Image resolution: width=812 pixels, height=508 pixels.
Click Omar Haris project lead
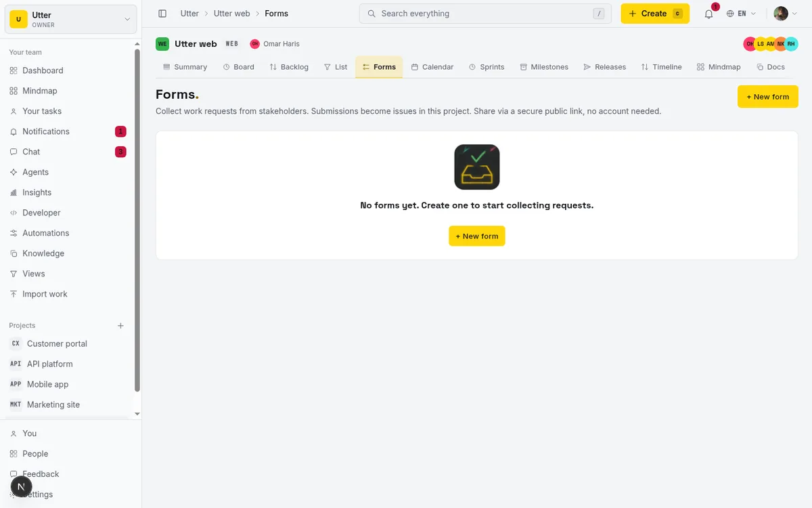point(275,44)
